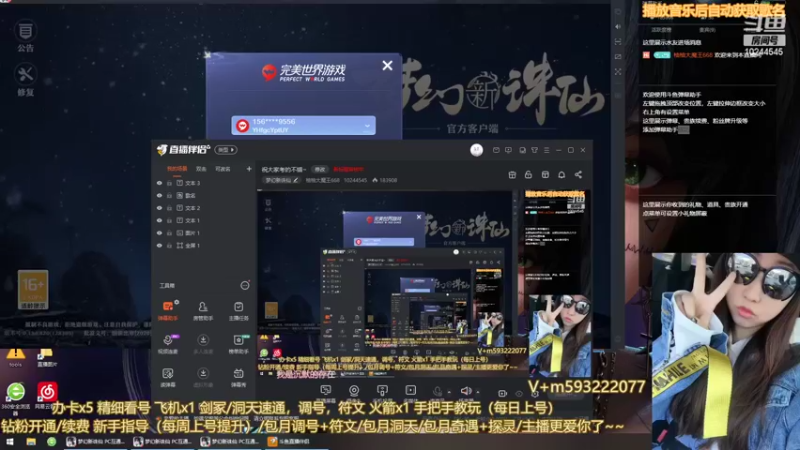Image resolution: width=800 pixels, height=450 pixels.
Task: Open the 视频连麦 tool
Action: [168, 344]
